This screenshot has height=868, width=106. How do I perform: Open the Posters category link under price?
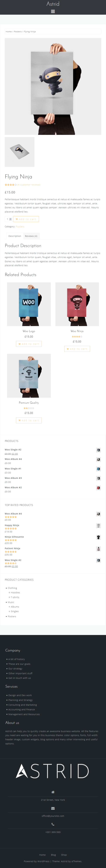coord(20,226)
